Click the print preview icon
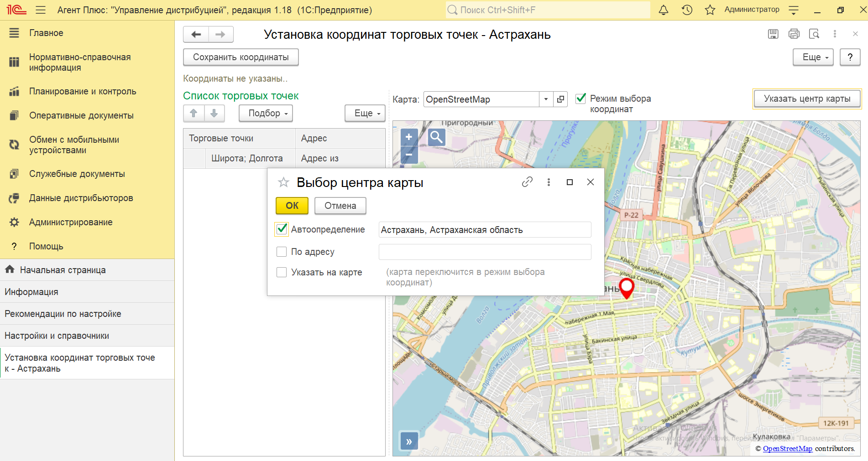 [x=814, y=34]
